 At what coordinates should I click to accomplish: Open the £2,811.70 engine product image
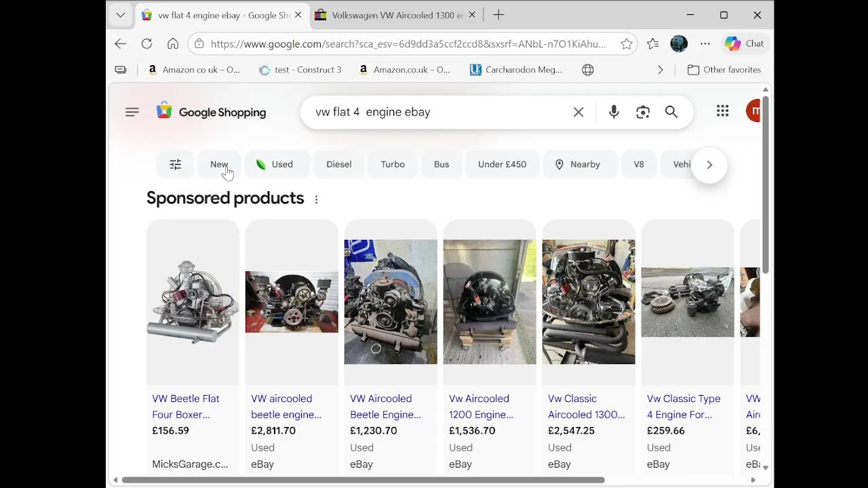click(292, 302)
